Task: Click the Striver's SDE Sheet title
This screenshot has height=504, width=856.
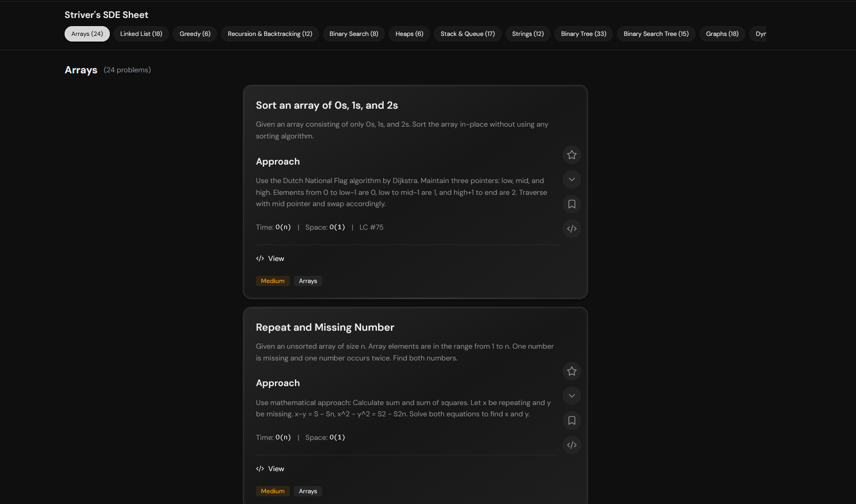Action: [x=106, y=15]
